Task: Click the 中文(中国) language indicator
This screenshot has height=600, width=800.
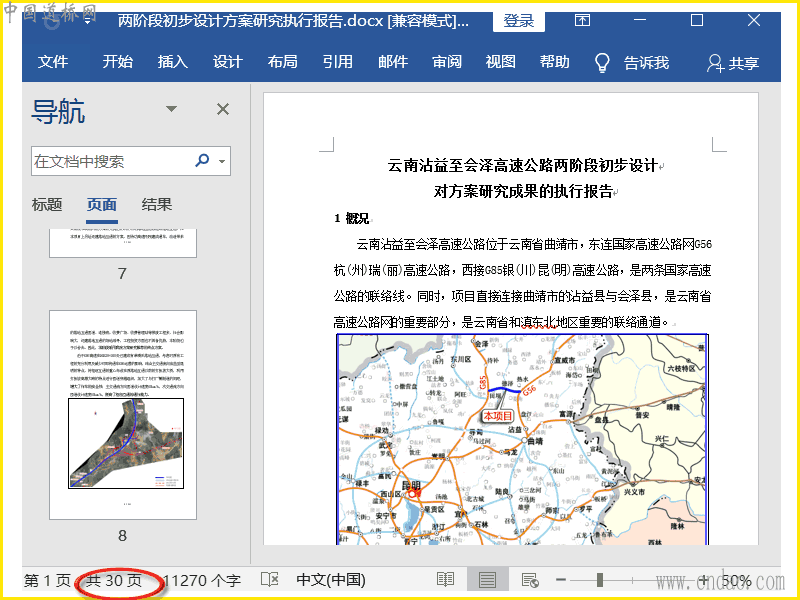Action: (330, 580)
